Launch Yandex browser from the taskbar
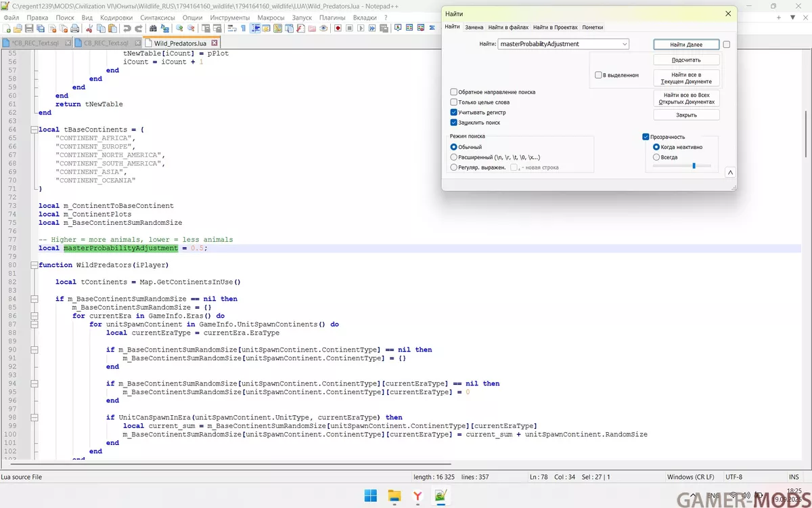Viewport: 812px width, 508px height. point(417,496)
